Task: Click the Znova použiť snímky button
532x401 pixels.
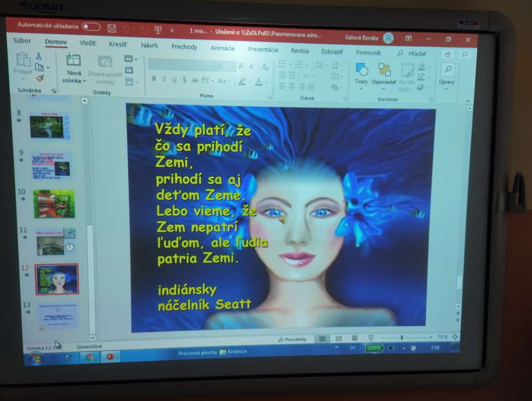Action: (105, 71)
